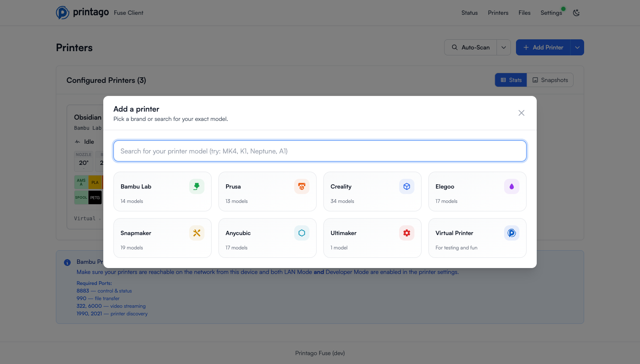Image resolution: width=640 pixels, height=364 pixels.
Task: Expand the Add Printer dropdown arrow
Action: (577, 47)
